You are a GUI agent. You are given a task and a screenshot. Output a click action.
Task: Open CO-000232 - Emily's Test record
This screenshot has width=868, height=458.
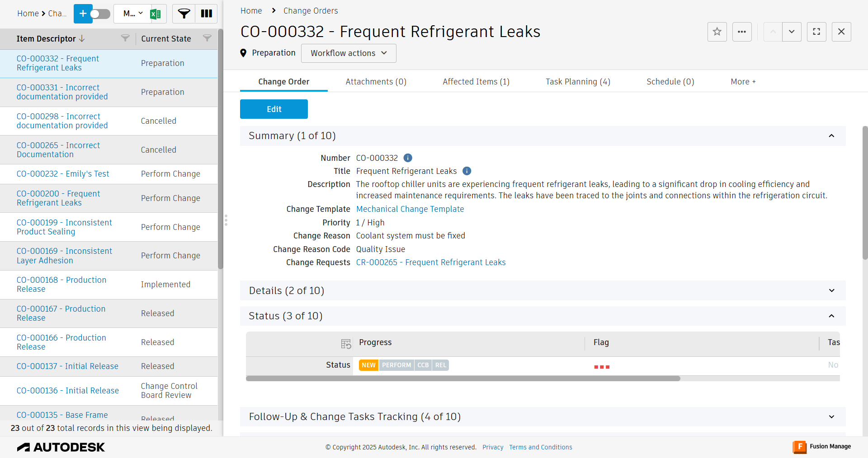(63, 174)
